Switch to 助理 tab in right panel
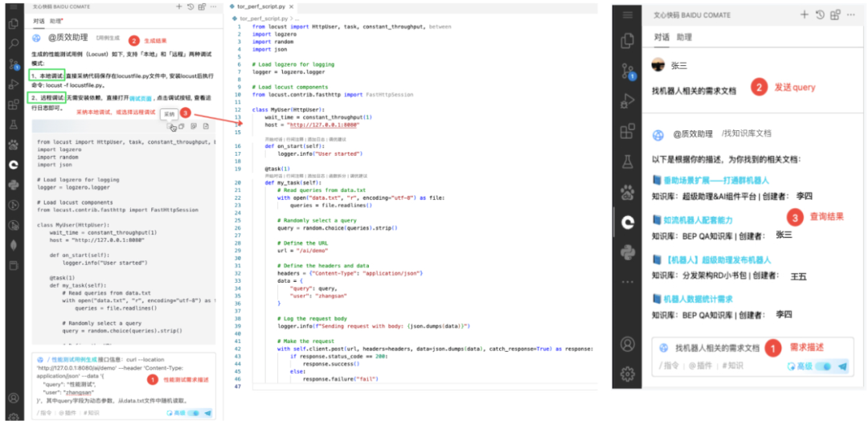The image size is (868, 425). click(x=684, y=37)
